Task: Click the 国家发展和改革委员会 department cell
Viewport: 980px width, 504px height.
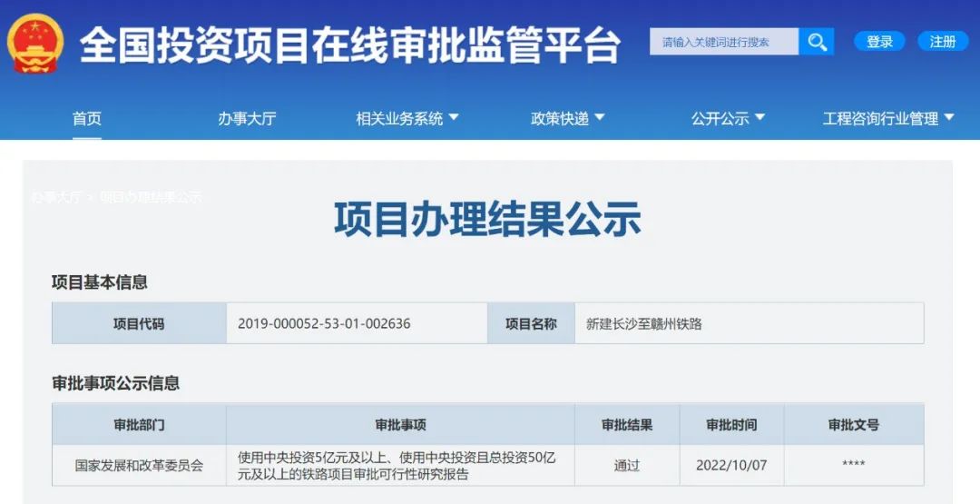Action: [x=139, y=465]
